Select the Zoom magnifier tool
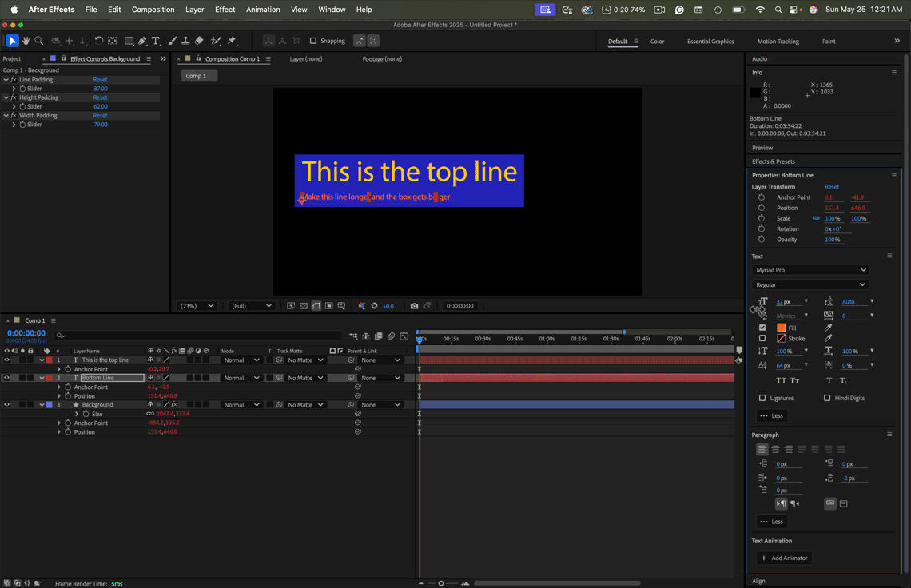 click(x=39, y=41)
